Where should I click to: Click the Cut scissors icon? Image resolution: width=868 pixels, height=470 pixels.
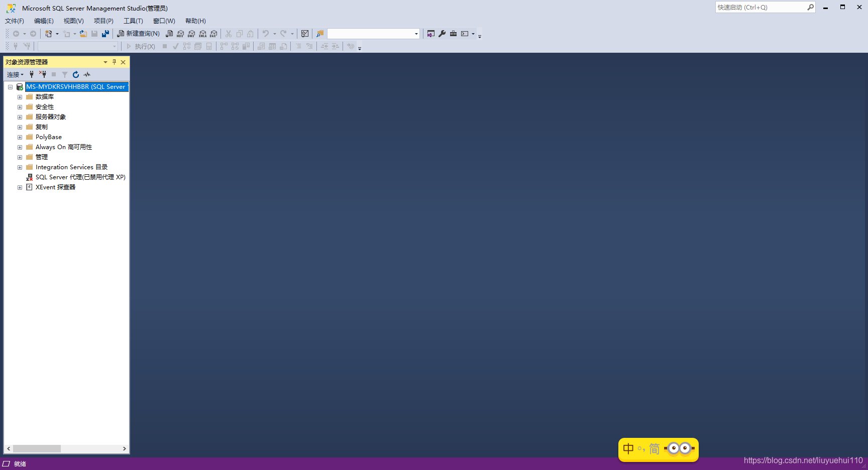[229, 34]
